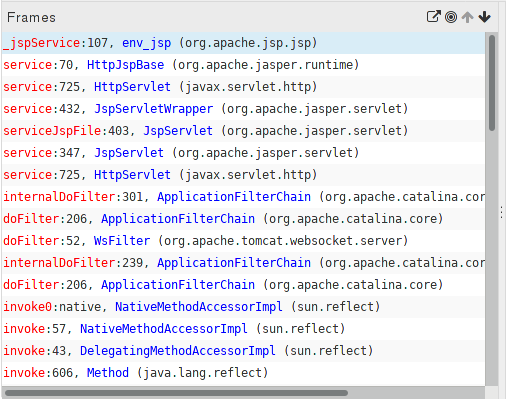Click the target-shaped Frames panel icon

coord(451,17)
